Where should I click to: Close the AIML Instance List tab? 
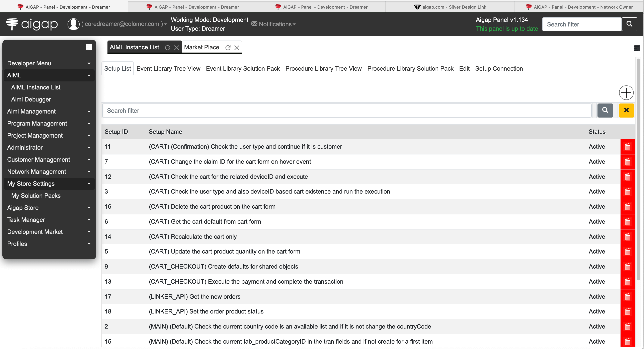click(x=176, y=48)
